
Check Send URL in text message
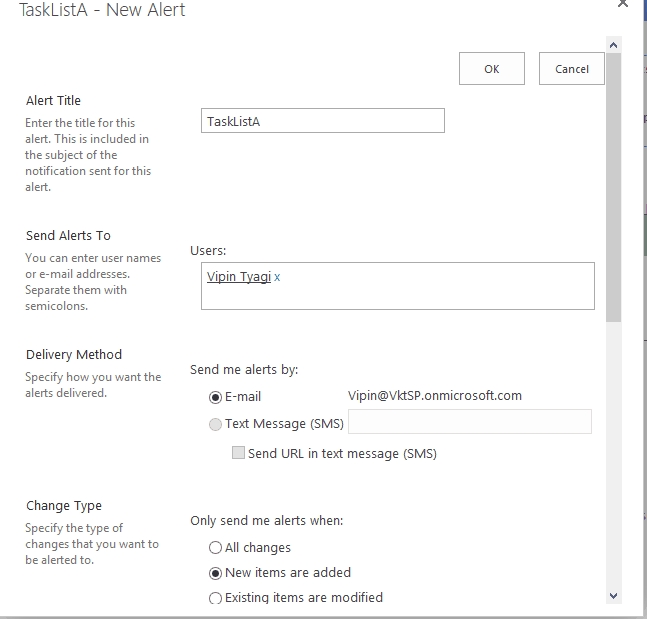pyautogui.click(x=238, y=453)
